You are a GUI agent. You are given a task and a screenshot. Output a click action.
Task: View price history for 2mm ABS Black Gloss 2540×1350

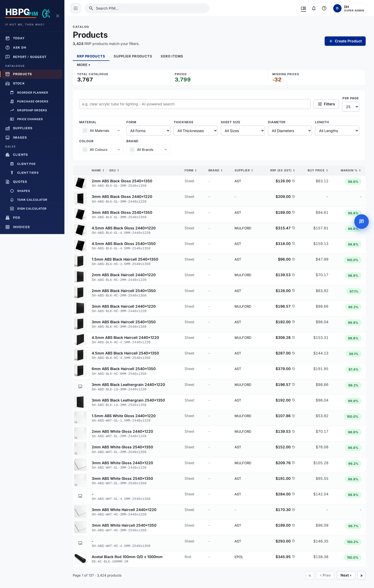[293, 181]
